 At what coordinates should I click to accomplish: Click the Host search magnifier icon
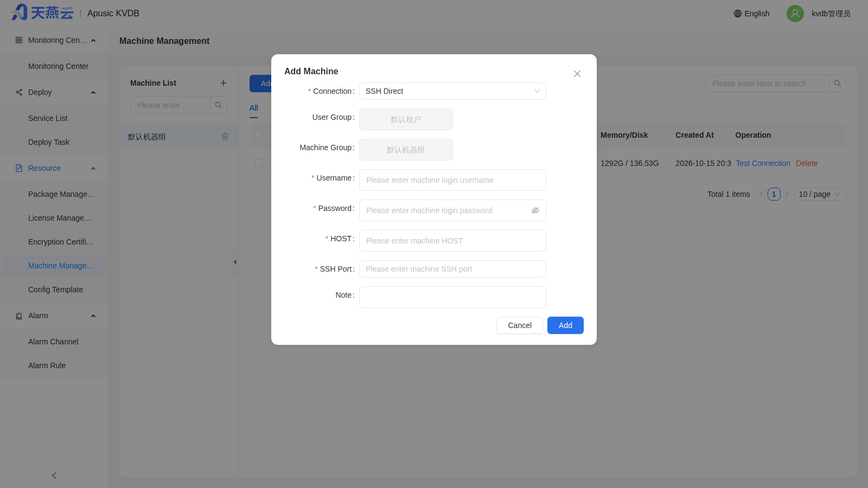pyautogui.click(x=838, y=84)
